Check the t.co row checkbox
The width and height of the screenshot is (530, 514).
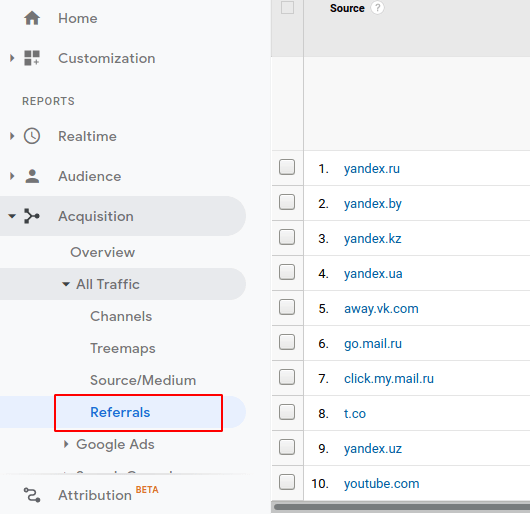pos(287,412)
